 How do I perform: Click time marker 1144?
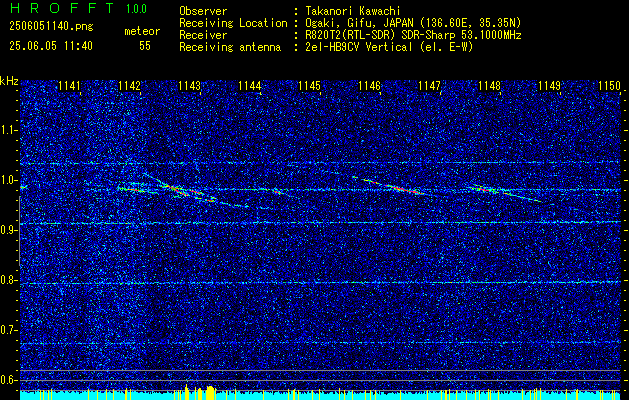(x=250, y=86)
